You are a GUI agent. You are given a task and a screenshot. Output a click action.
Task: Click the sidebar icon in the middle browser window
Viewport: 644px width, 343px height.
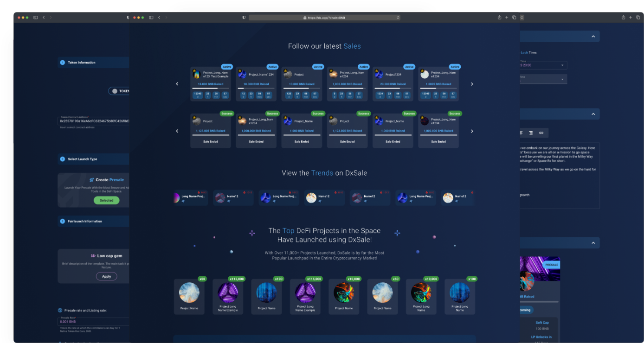pos(151,18)
